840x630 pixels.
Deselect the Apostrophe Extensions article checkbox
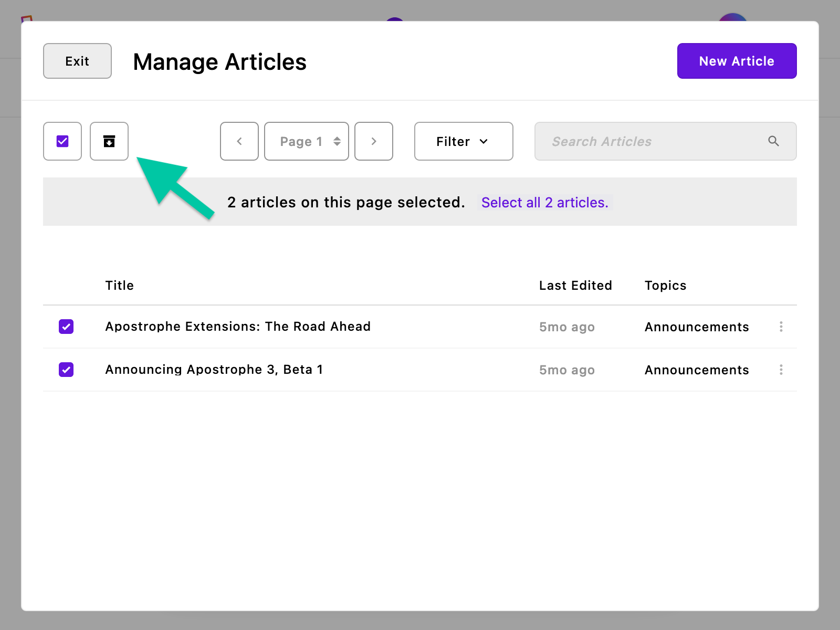(x=66, y=327)
